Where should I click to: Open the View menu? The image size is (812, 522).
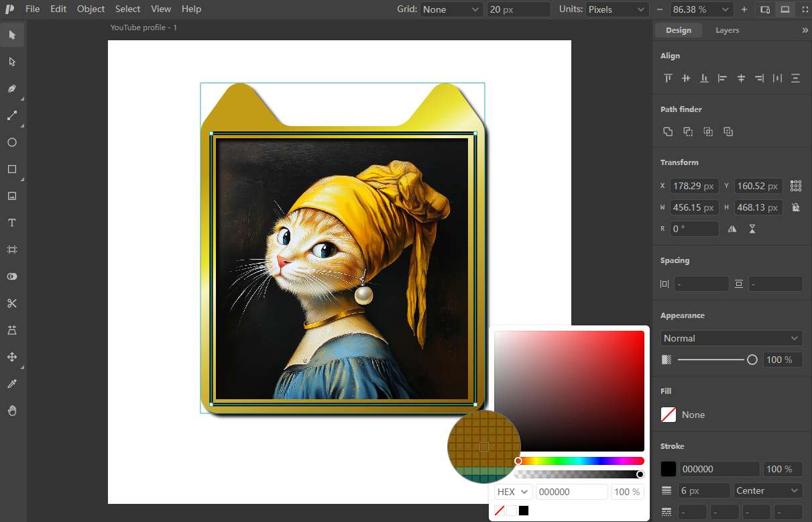tap(161, 9)
